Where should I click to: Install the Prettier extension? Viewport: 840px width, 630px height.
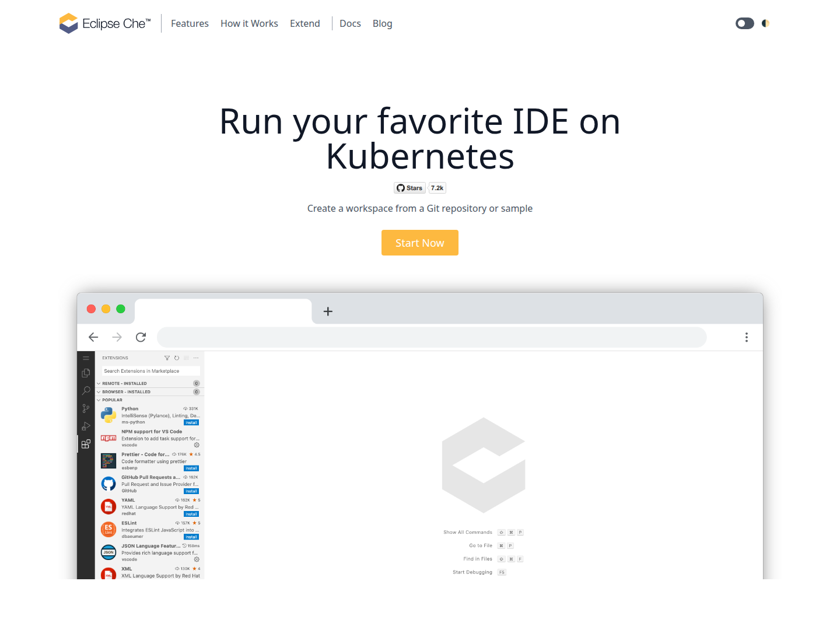pos(191,468)
